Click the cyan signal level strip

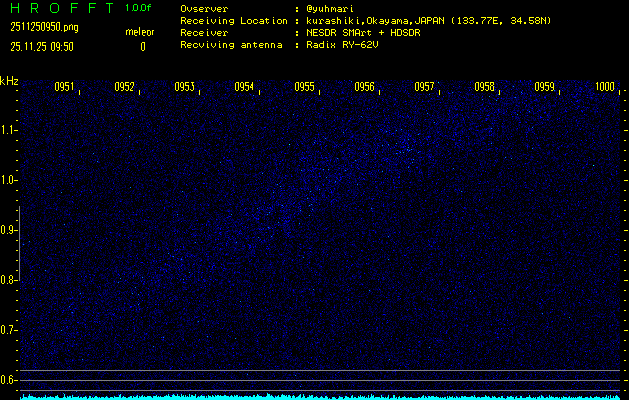pyautogui.click(x=320, y=397)
